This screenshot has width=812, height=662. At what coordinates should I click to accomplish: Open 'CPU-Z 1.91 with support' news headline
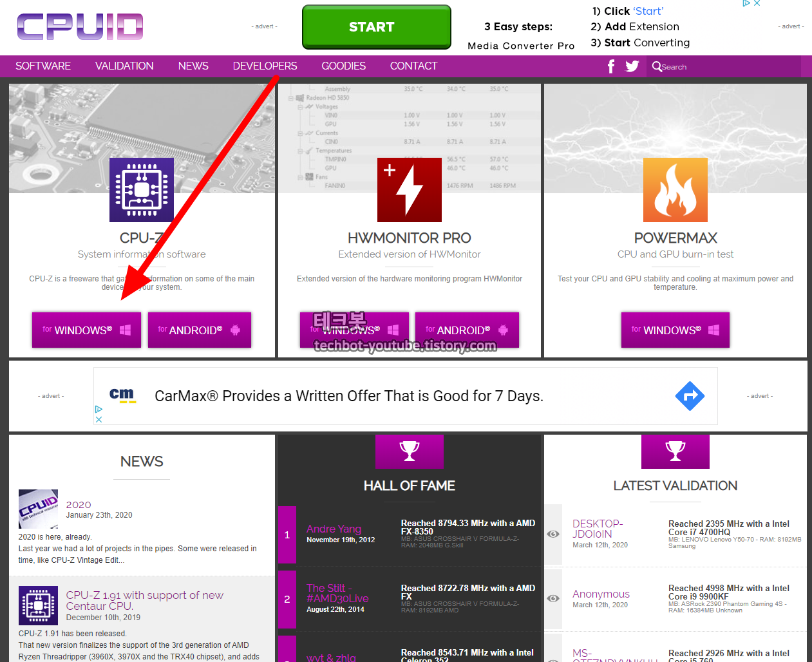click(x=145, y=600)
